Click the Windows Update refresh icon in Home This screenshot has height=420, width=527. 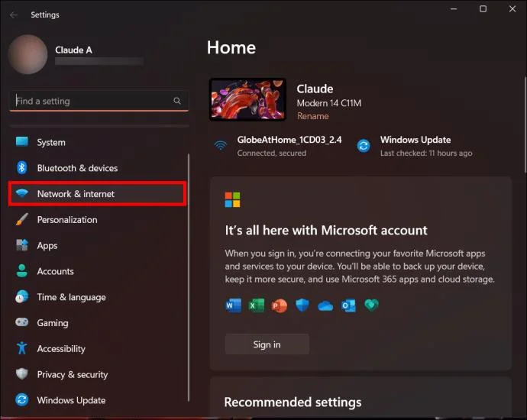[x=364, y=146]
